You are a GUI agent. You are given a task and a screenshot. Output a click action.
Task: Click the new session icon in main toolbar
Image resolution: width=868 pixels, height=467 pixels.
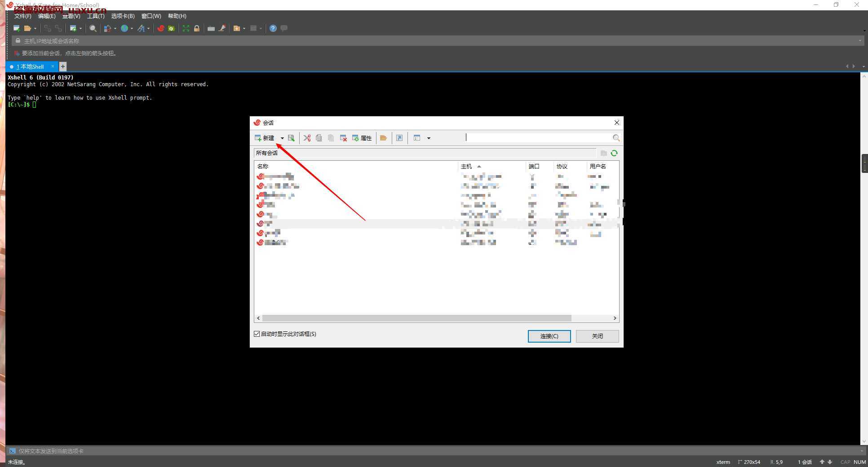click(17, 28)
